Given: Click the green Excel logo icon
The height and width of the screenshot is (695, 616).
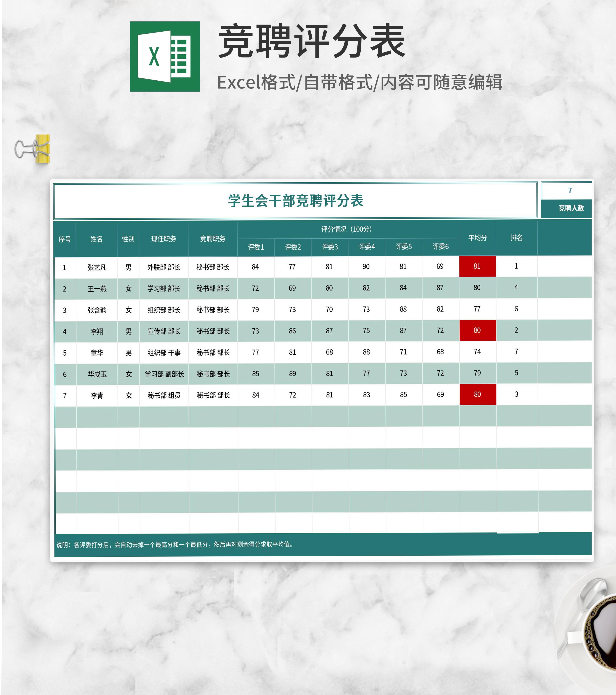Looking at the screenshot, I should click(x=165, y=56).
